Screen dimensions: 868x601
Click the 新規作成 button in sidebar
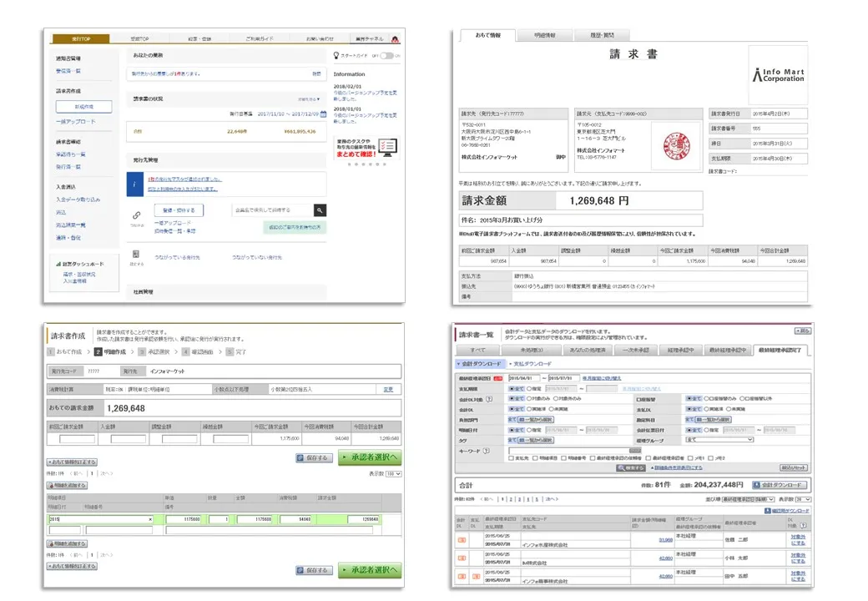pos(83,107)
